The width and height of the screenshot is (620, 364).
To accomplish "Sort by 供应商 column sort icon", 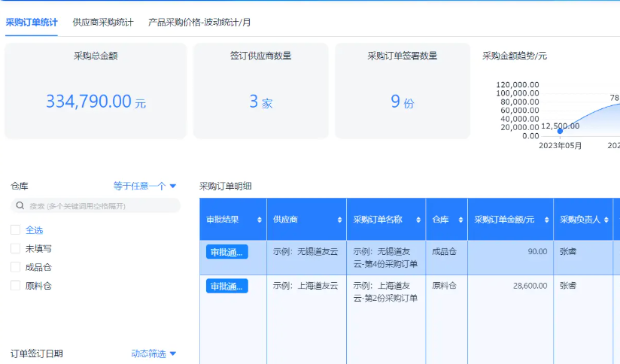I will point(339,220).
